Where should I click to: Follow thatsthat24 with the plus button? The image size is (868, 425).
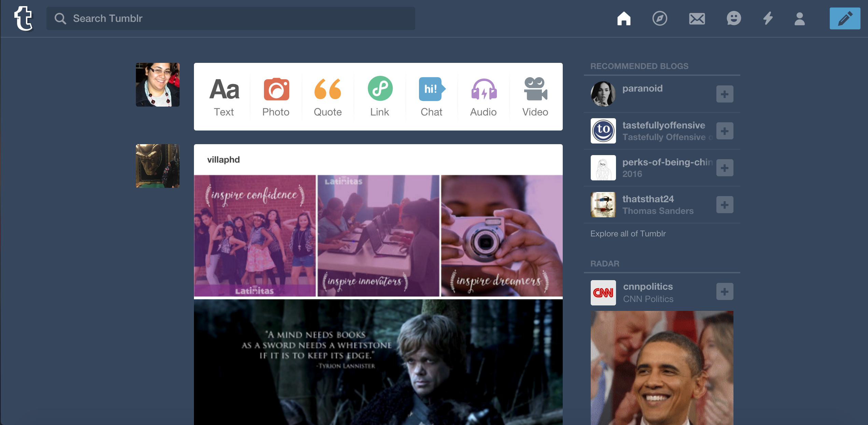725,205
